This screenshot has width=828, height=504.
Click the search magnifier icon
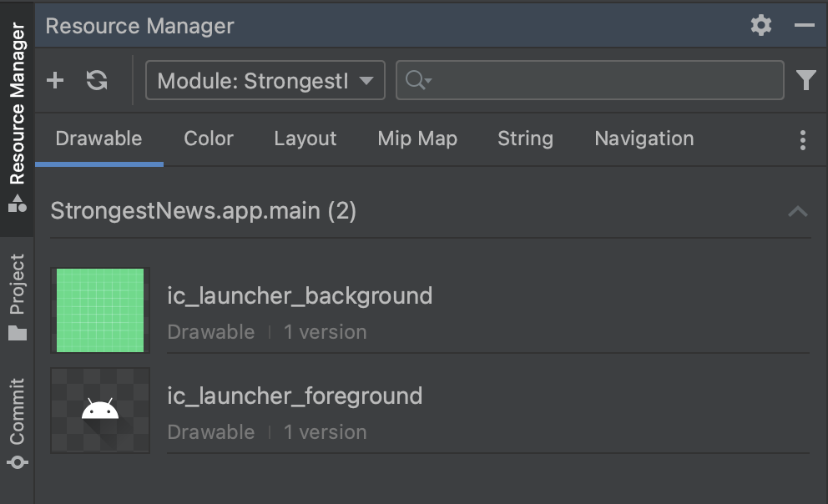(x=418, y=80)
